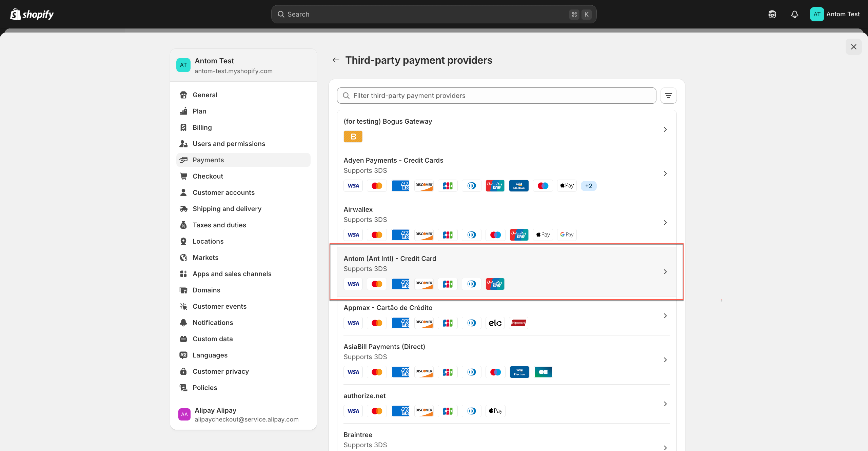This screenshot has height=451, width=868.
Task: Click the Alipay Alipay account entry
Action: pos(243,414)
